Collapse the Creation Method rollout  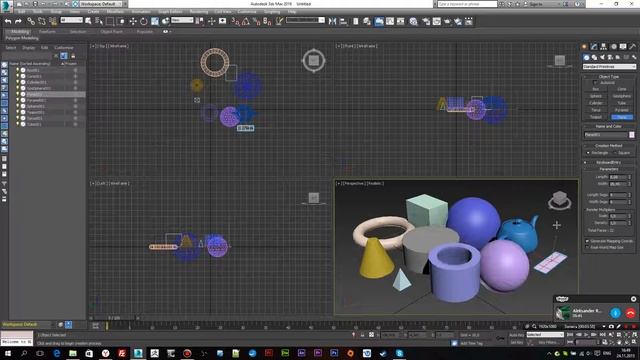(609, 146)
